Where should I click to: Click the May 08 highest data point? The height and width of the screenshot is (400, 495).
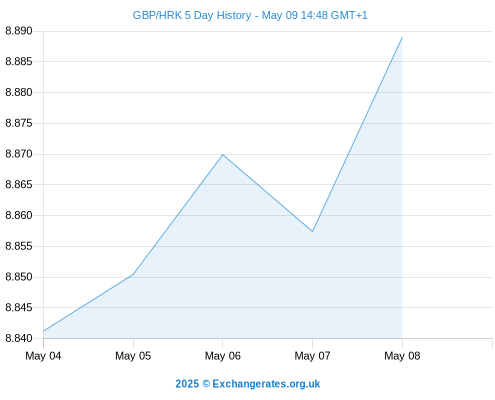tap(402, 38)
